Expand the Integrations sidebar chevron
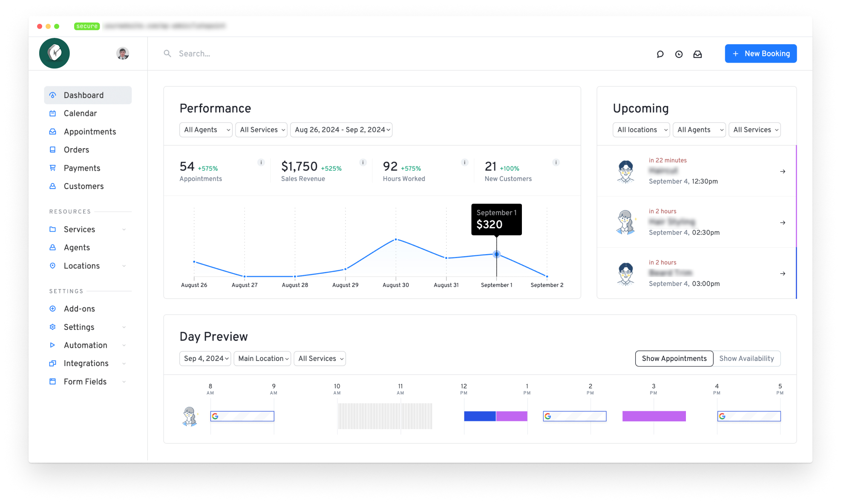The height and width of the screenshot is (504, 841). tap(124, 363)
